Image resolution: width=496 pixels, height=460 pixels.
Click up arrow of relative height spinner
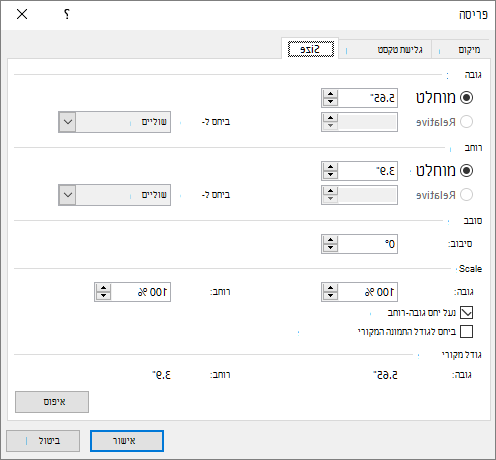click(330, 118)
